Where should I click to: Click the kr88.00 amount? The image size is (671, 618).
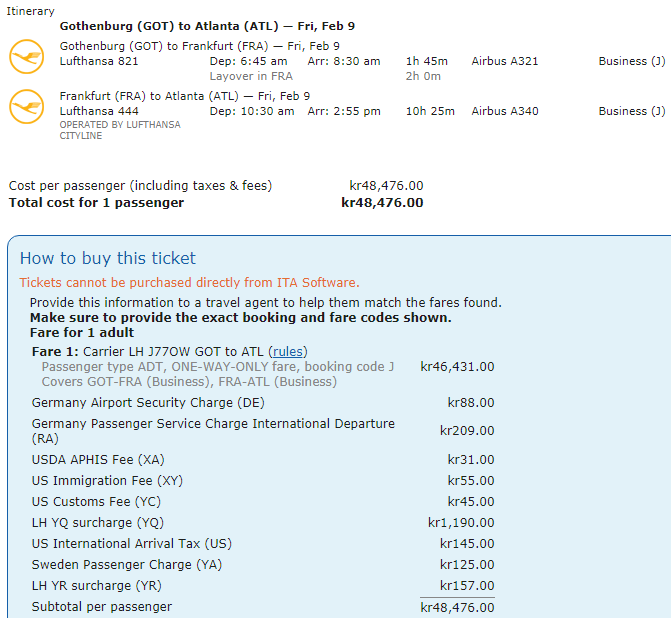[x=471, y=403]
